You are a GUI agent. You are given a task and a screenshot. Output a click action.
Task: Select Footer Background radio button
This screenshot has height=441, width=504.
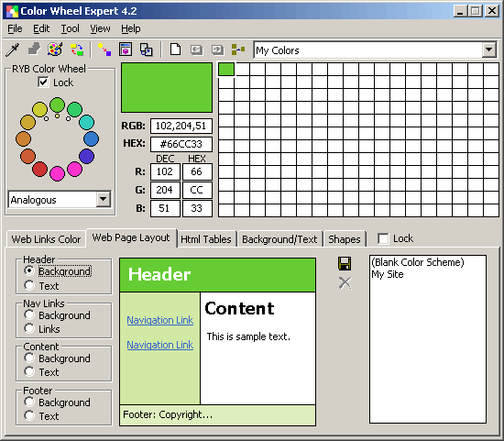click(29, 402)
